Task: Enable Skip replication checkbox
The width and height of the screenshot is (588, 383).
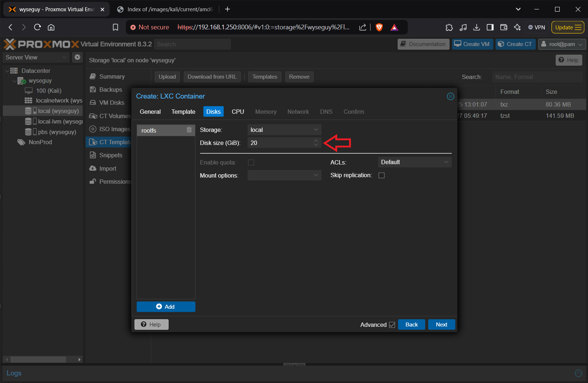Action: pyautogui.click(x=381, y=175)
